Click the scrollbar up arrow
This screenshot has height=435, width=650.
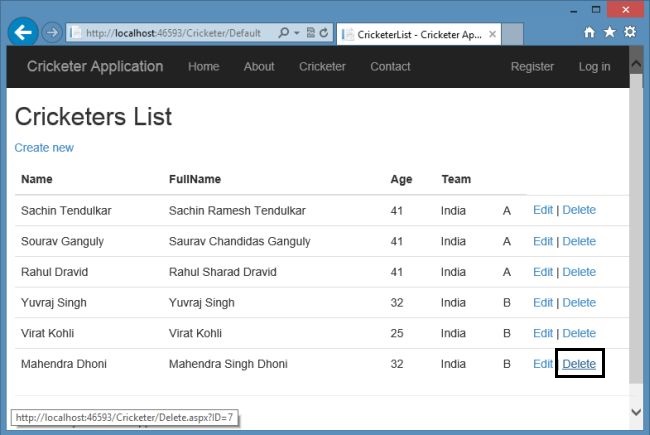[636, 64]
